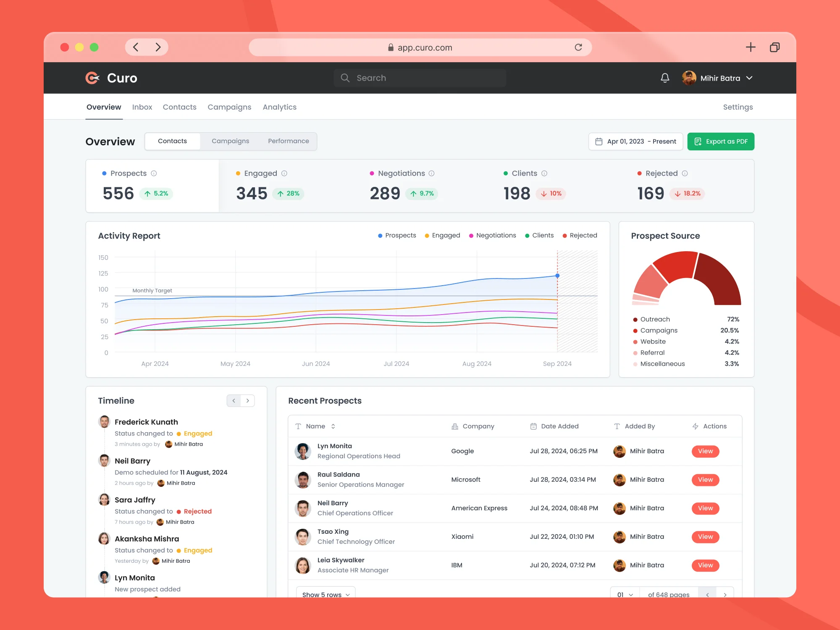Click the info icon next to Negotiations
Viewport: 840px width, 630px height.
coord(431,173)
